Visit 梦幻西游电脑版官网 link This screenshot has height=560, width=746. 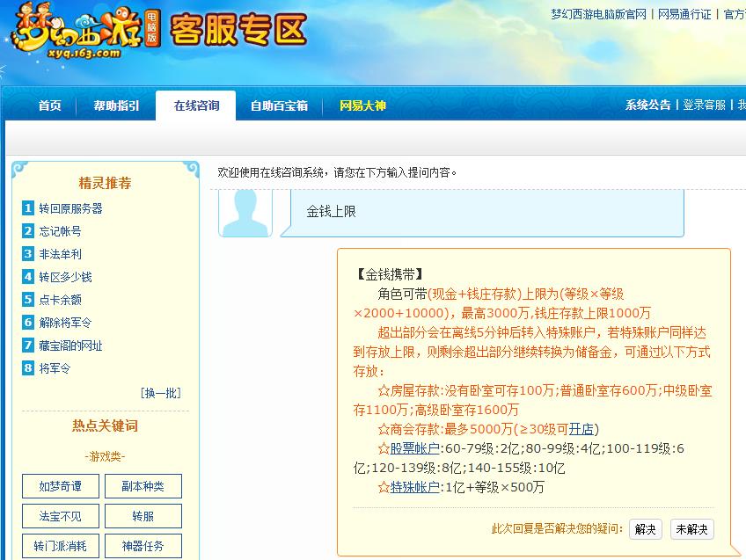click(598, 15)
